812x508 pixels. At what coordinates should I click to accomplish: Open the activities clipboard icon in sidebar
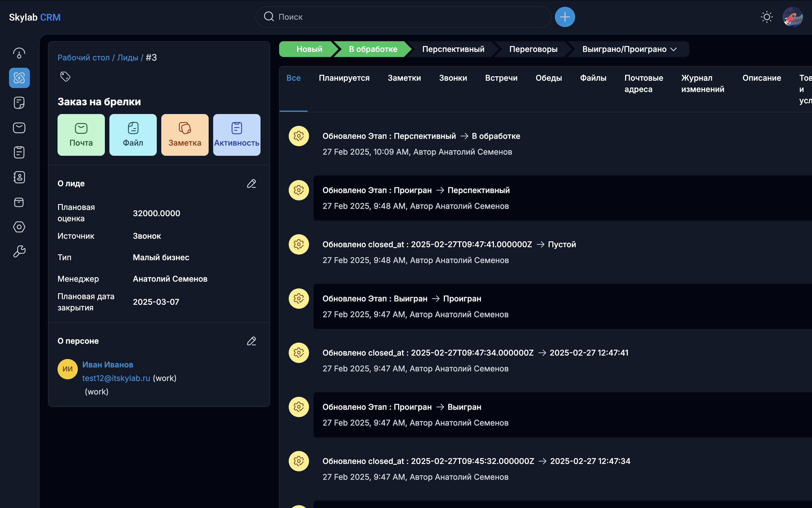click(19, 152)
